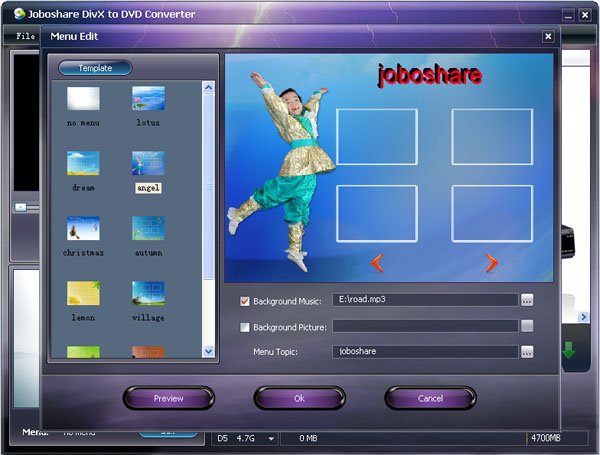Select the christmas template thumbnail
Viewport: 600px width, 455px height.
(83, 228)
